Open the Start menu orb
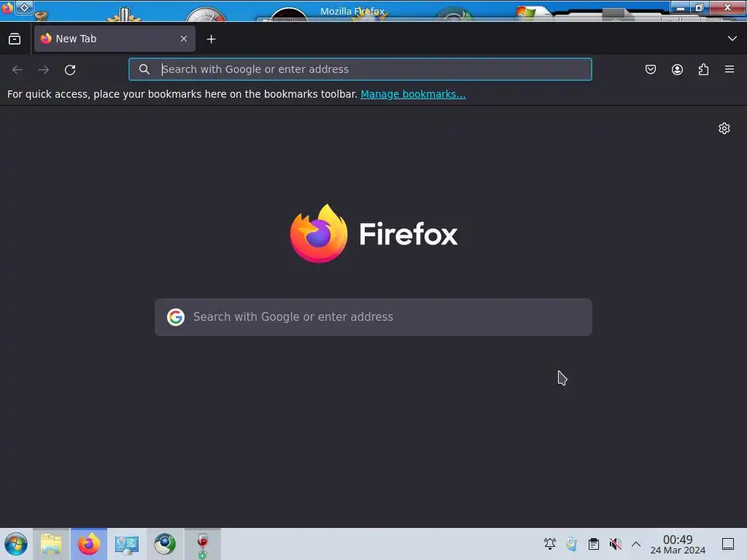This screenshot has width=747, height=560. 16,544
